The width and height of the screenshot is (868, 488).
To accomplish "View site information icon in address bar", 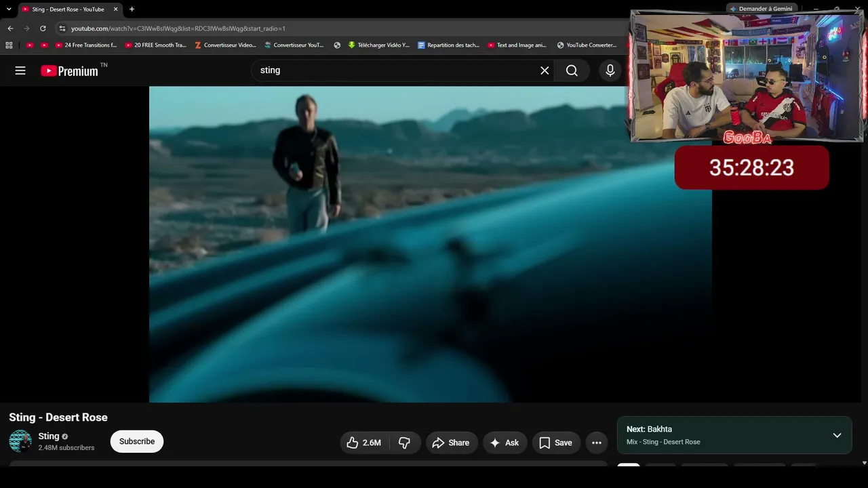I will pos(62,28).
